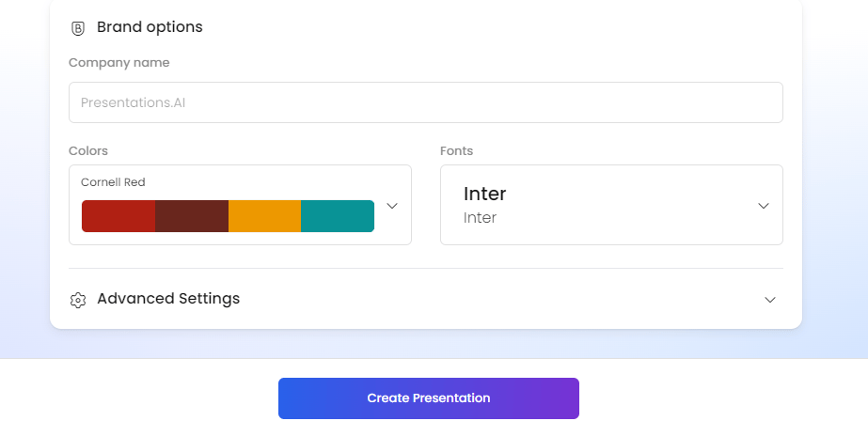Click the Presentations.AI placeholder text

[x=133, y=102]
